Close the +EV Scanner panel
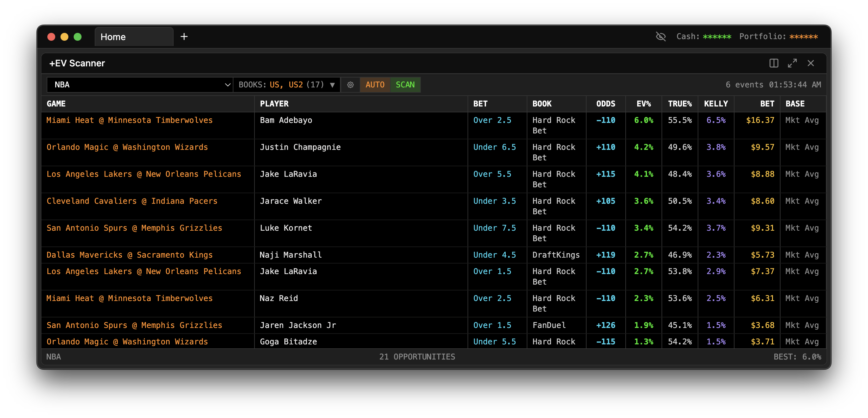Viewport: 868px width, 418px height. click(811, 63)
